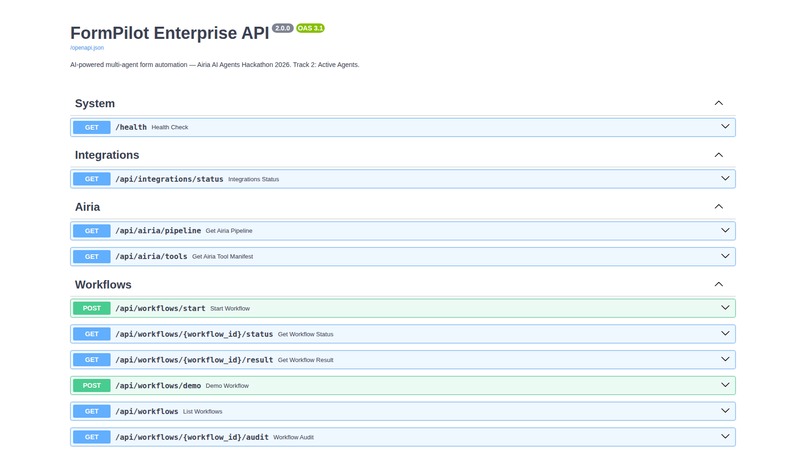Click the 2.0.0 version badge
The image size is (806, 459).
282,28
